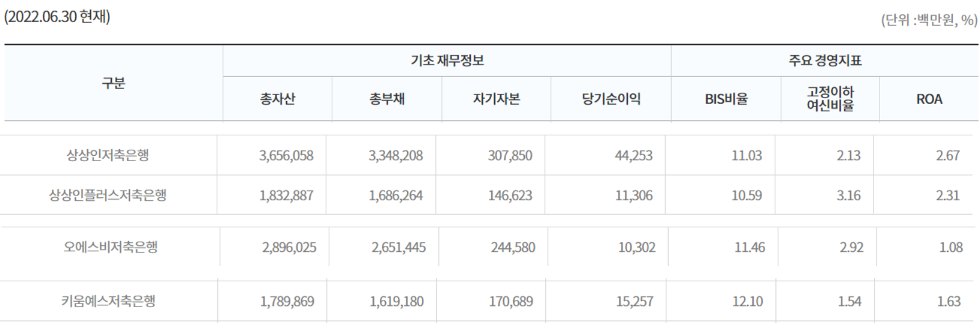The height and width of the screenshot is (330, 980).
Task: Click total assets value 1,789,869
Action: click(x=287, y=301)
